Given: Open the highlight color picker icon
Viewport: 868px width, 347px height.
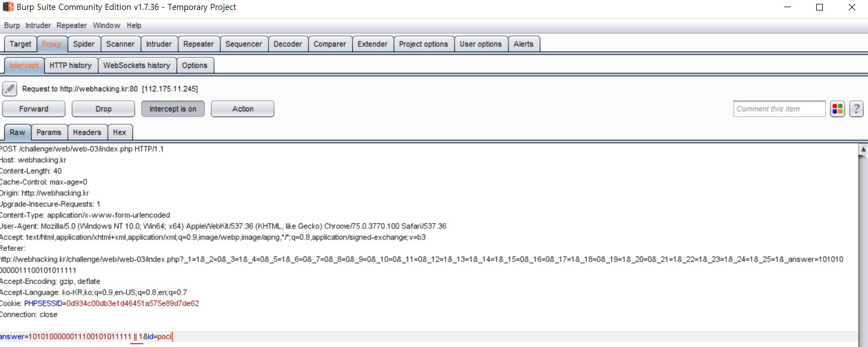Looking at the screenshot, I should [x=837, y=109].
